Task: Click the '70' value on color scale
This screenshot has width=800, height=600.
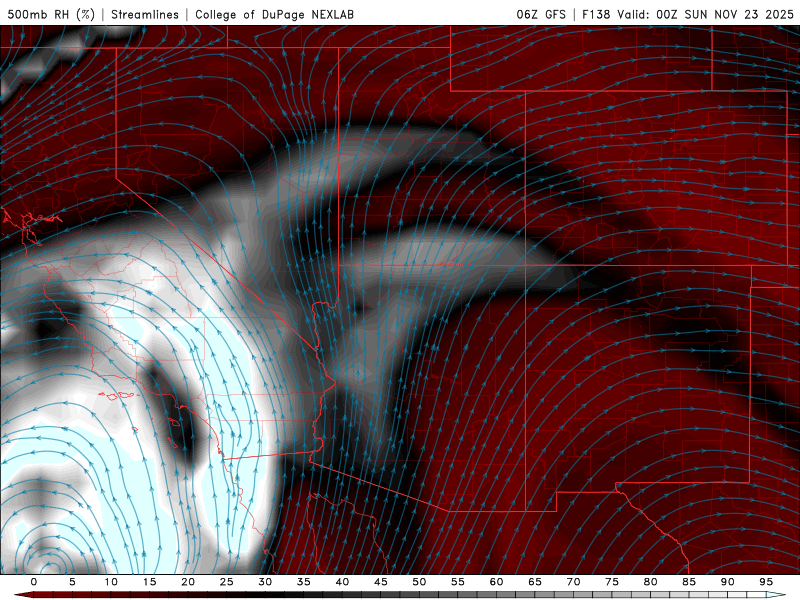Action: click(x=573, y=582)
